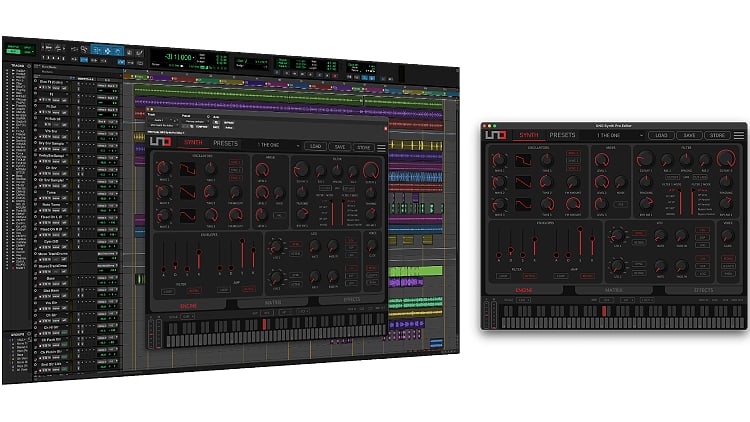This screenshot has height=422, width=750.
Task: Click SAVE in the Pro Tools plug-in window
Action: [340, 146]
